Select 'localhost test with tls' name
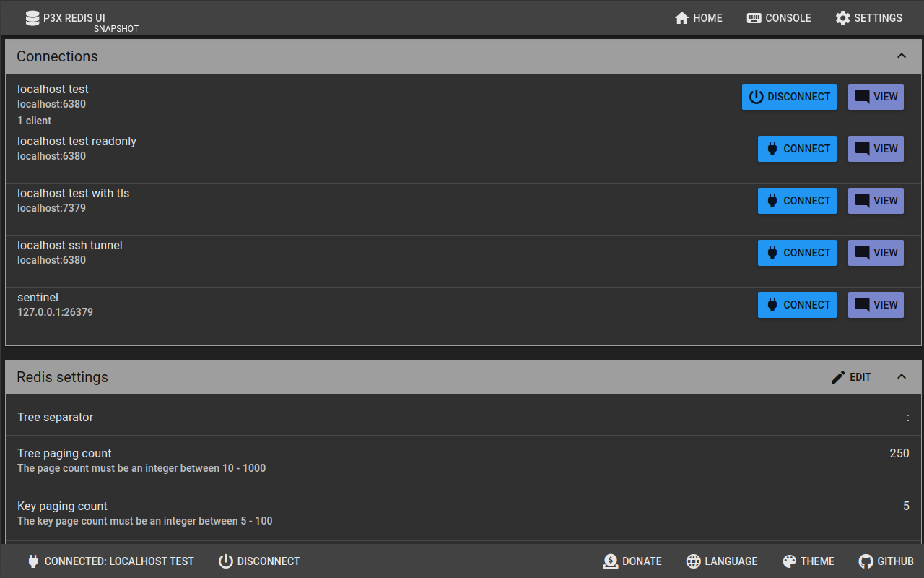The width and height of the screenshot is (924, 578). 73,194
